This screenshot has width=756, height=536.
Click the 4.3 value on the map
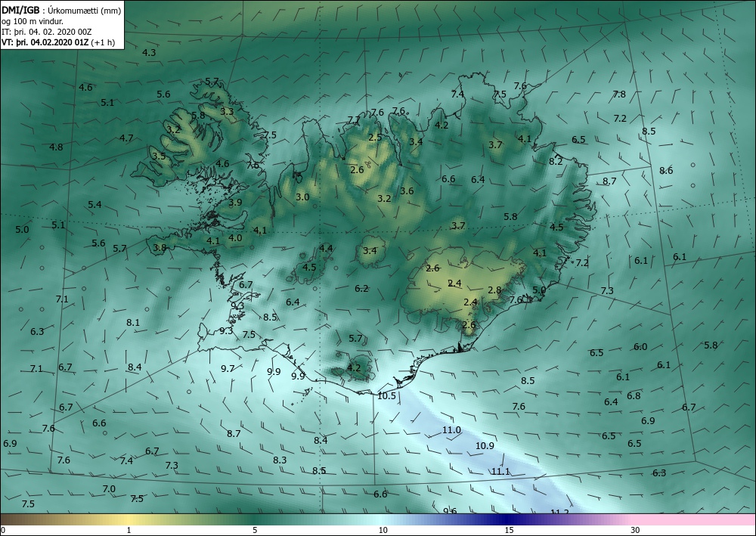149,52
